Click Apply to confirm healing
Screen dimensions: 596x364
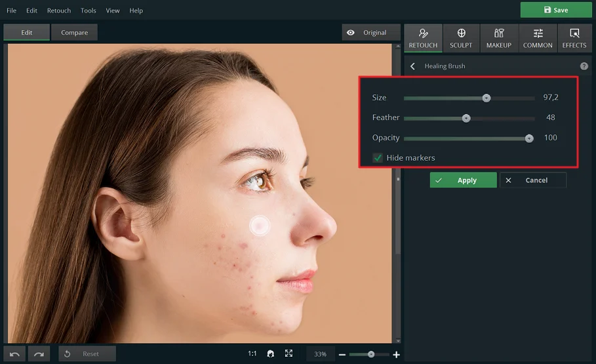pyautogui.click(x=464, y=180)
